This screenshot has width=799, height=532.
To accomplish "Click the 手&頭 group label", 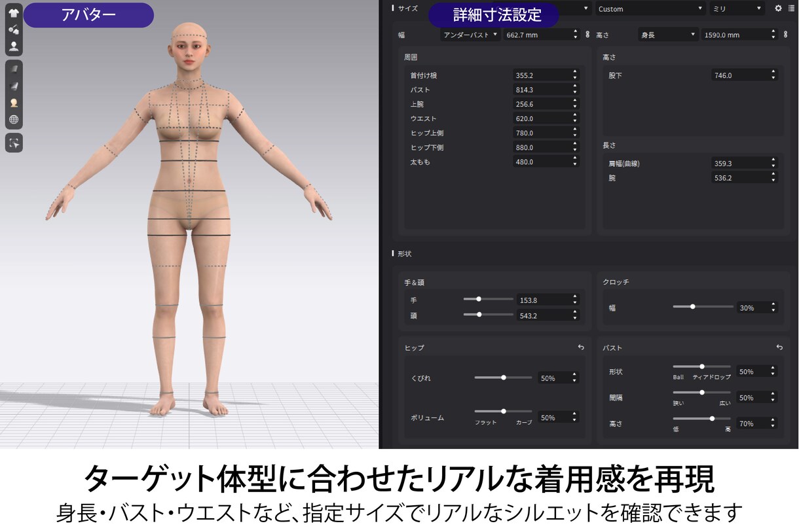I will pos(414,283).
